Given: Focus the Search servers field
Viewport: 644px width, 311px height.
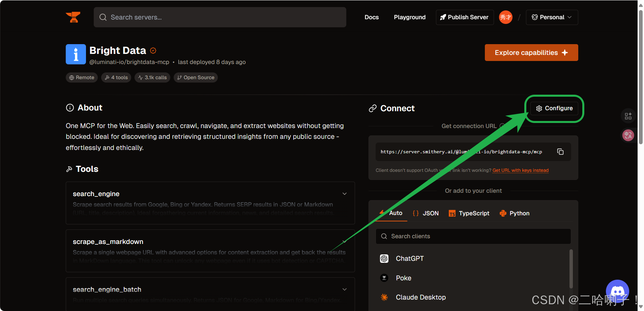Looking at the screenshot, I should pos(220,17).
